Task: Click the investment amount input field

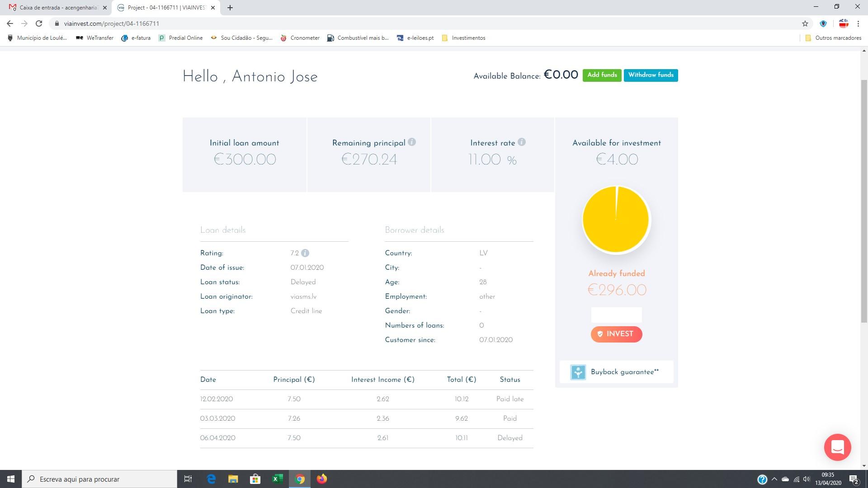Action: [616, 314]
